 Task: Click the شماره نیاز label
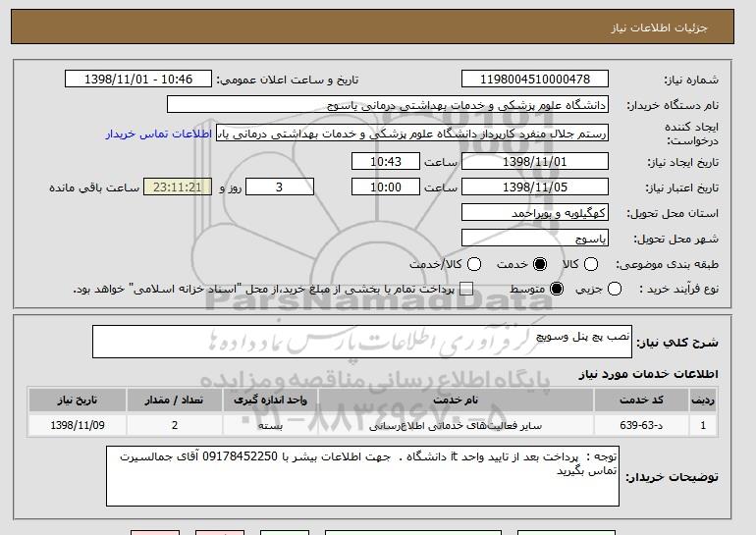coord(691,80)
